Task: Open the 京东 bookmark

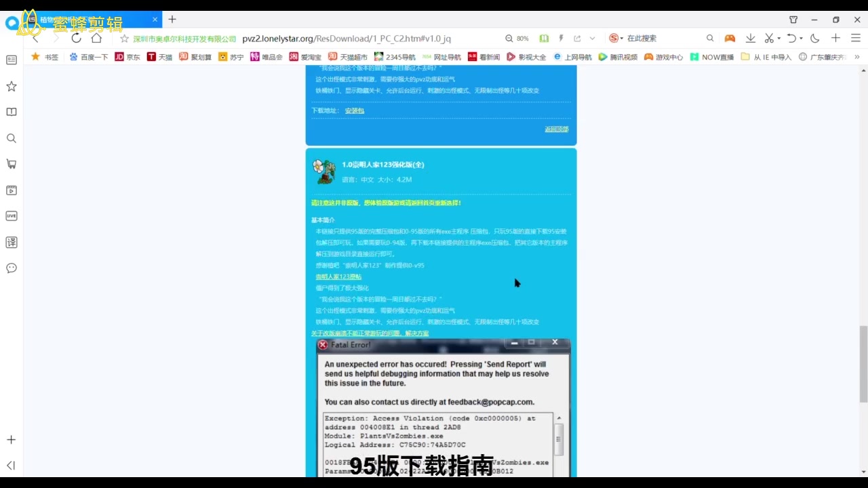Action: tap(127, 57)
